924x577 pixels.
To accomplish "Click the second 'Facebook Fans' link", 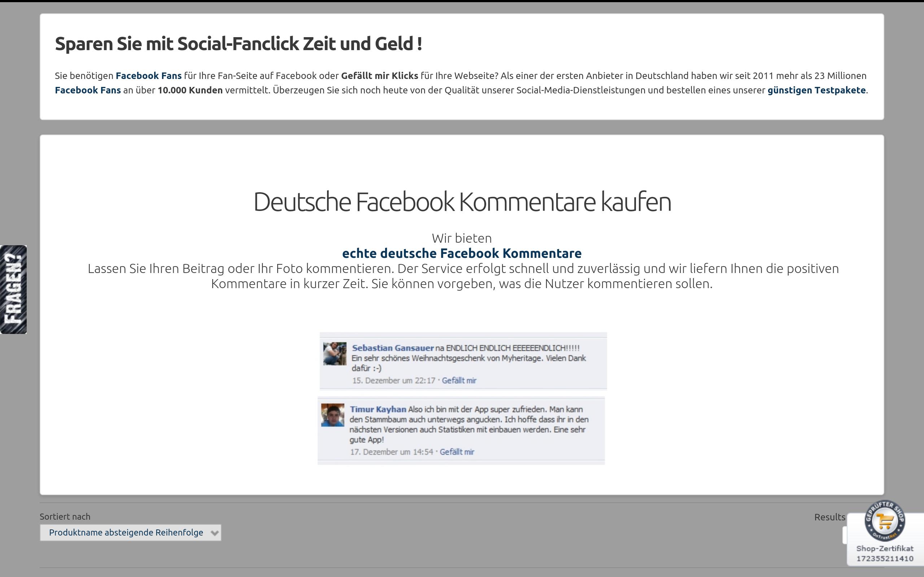I will pos(88,91).
